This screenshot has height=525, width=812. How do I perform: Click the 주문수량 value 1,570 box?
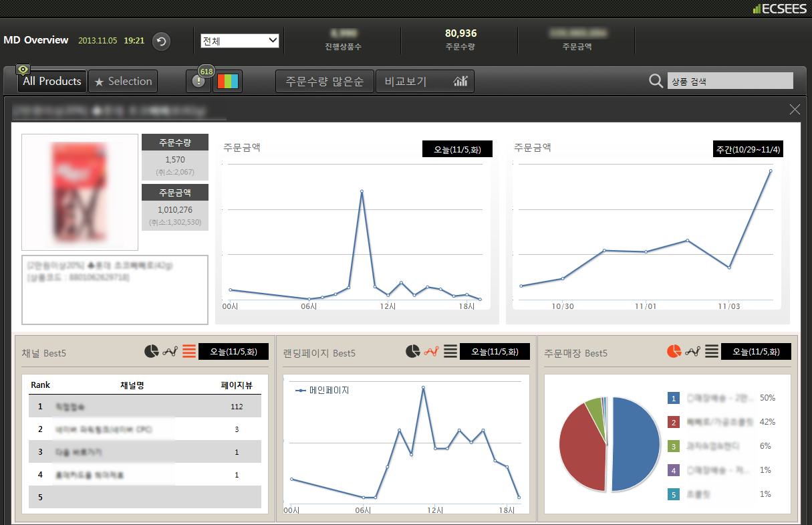click(x=175, y=165)
